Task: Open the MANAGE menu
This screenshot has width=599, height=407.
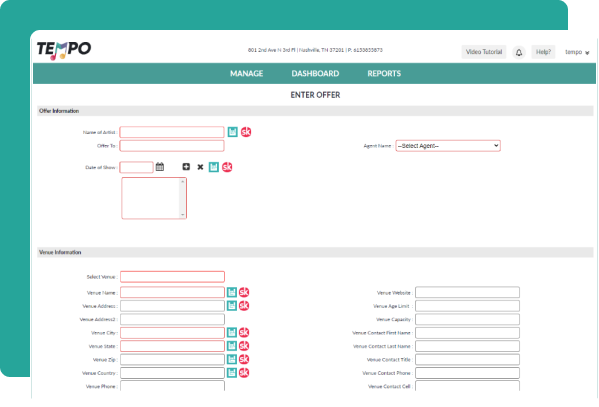Action: click(x=246, y=73)
